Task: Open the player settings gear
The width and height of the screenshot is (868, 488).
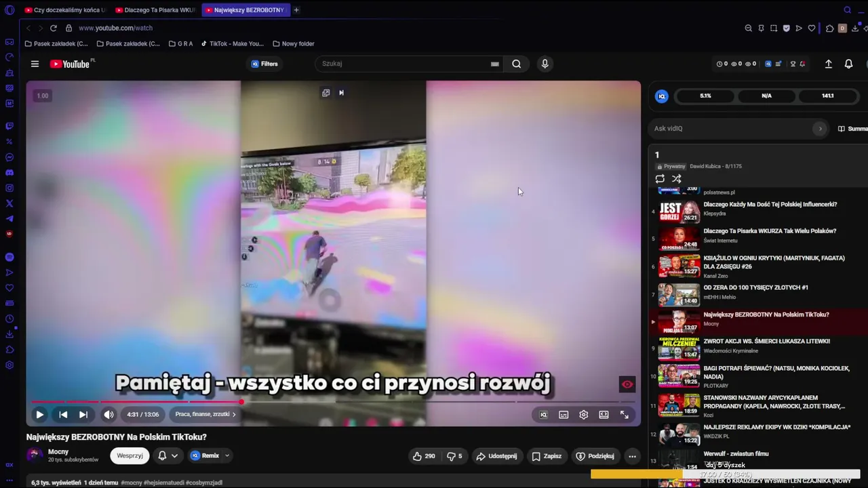Action: click(584, 415)
